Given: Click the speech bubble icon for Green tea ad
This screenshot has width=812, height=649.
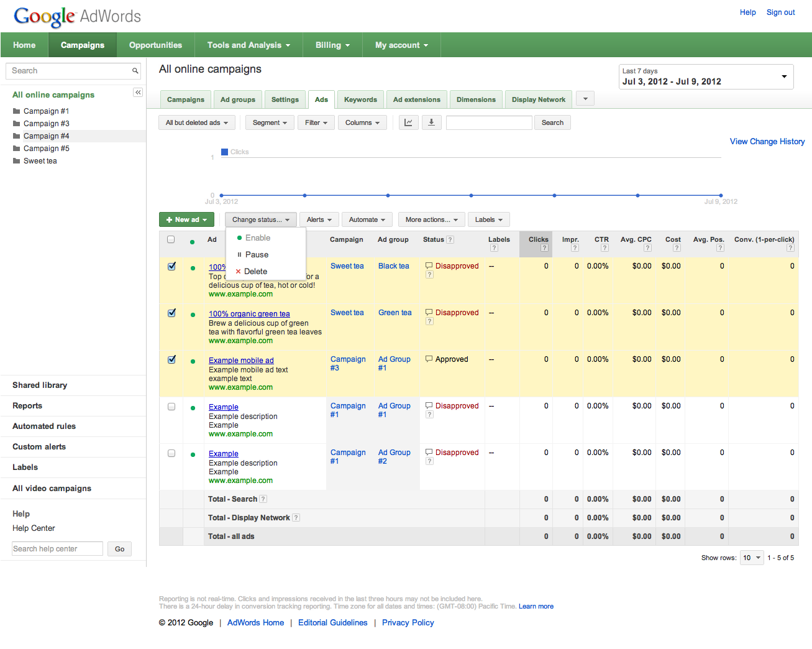Looking at the screenshot, I should pyautogui.click(x=429, y=312).
